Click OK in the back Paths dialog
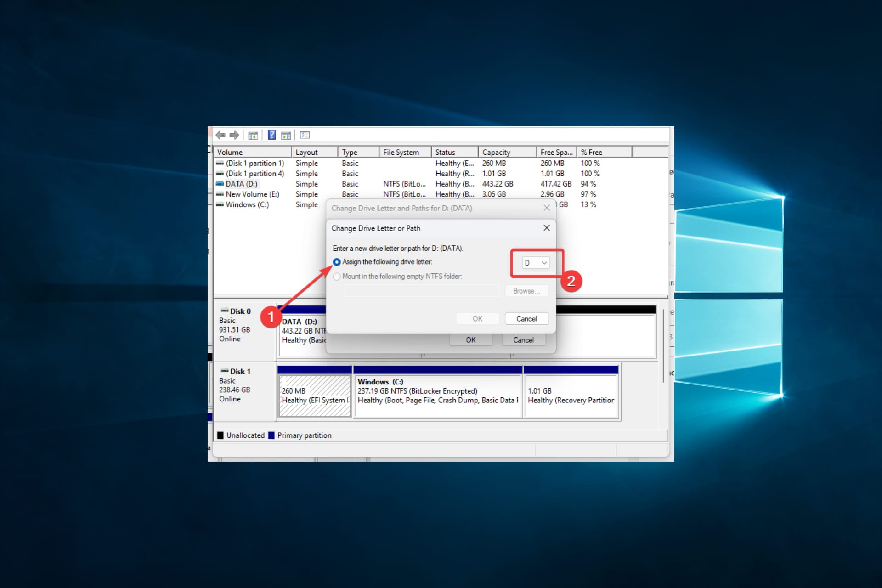This screenshot has width=882, height=588. pos(471,340)
